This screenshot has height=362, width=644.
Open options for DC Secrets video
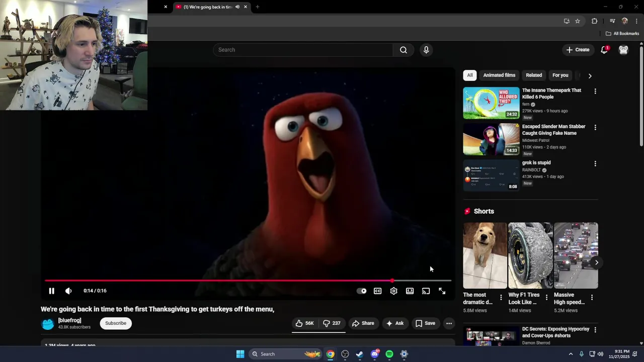tap(595, 330)
